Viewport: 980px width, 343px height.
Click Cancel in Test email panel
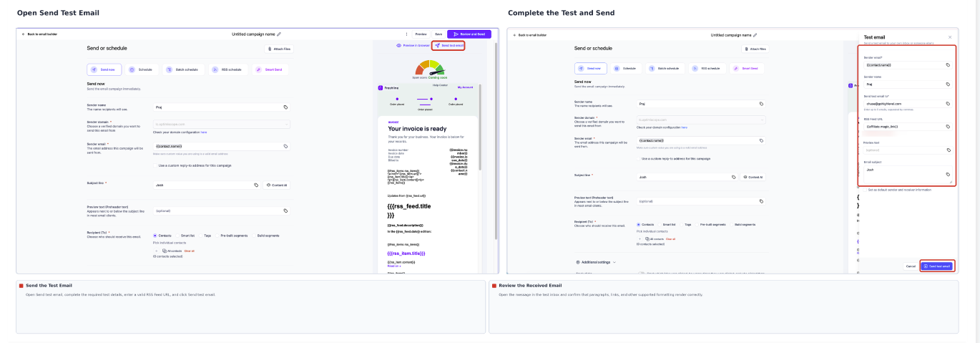pos(911,266)
